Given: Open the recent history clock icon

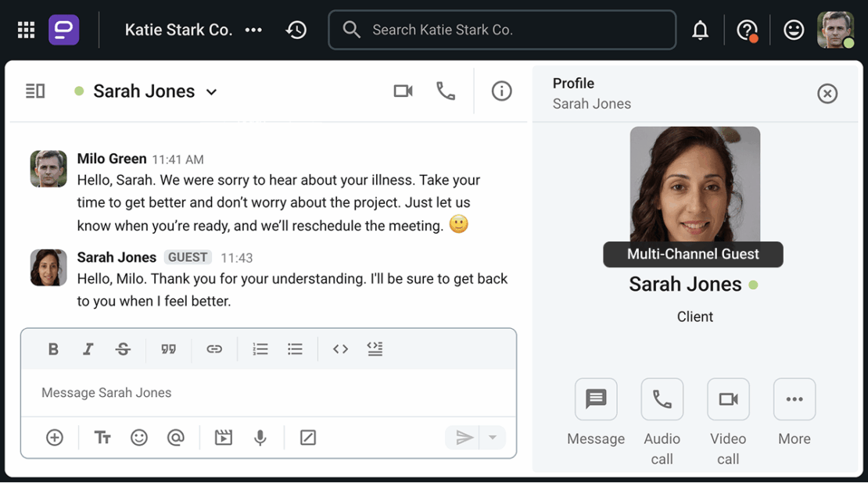Looking at the screenshot, I should [296, 30].
